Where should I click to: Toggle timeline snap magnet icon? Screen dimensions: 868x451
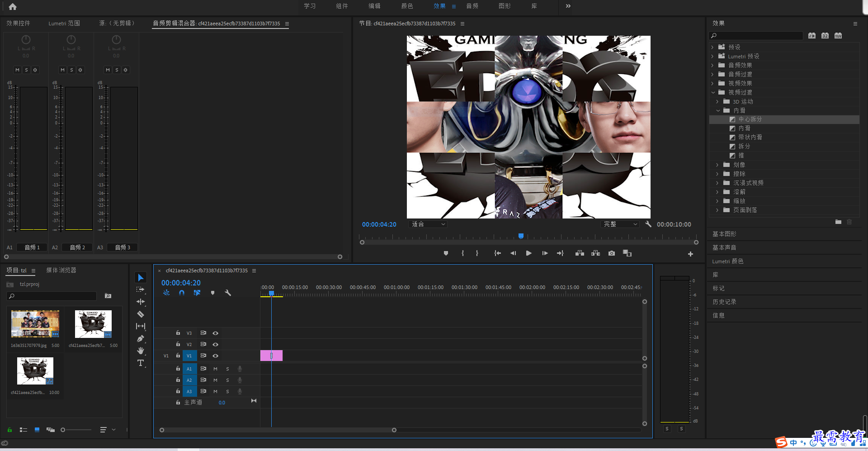(x=182, y=293)
